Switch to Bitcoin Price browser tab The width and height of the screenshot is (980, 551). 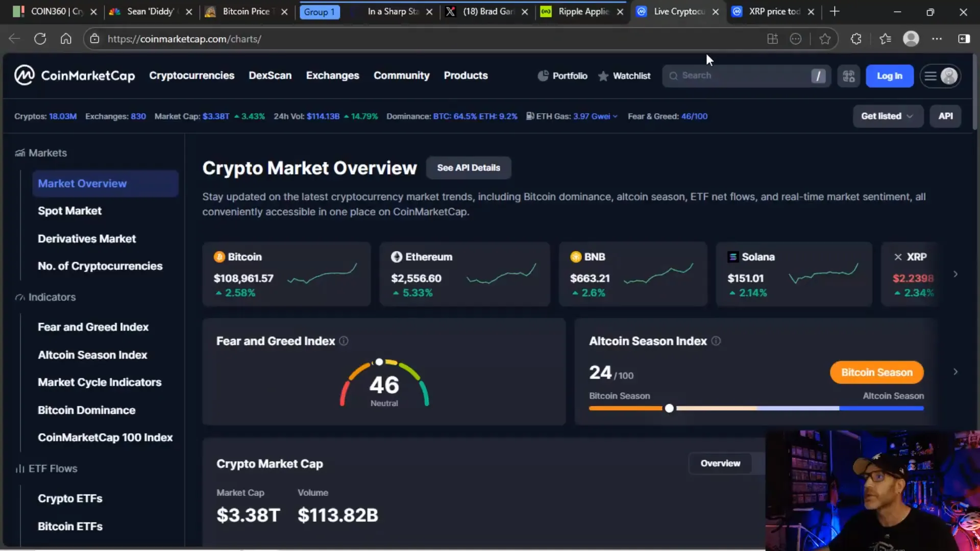tap(246, 12)
